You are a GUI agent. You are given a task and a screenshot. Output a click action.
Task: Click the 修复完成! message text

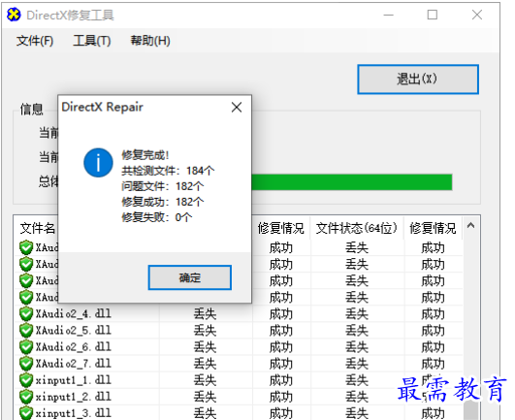[145, 155]
